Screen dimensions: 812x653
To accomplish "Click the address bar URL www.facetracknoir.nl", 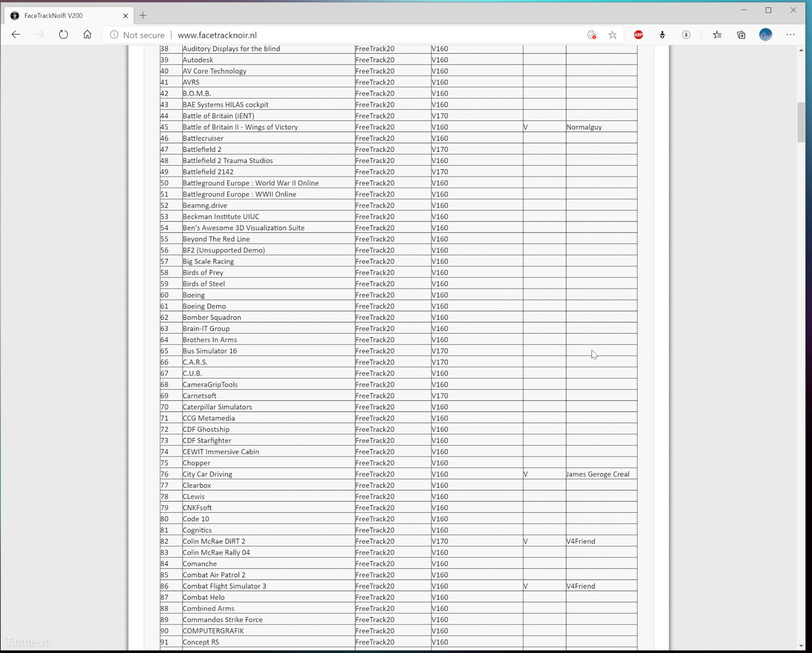I will point(217,35).
